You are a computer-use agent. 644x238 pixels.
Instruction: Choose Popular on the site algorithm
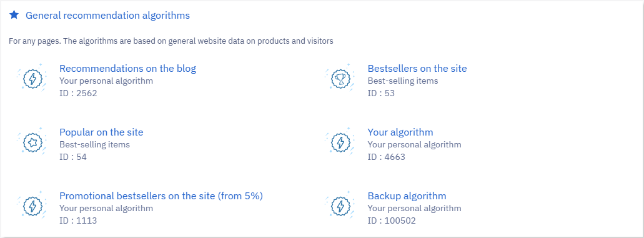(101, 132)
